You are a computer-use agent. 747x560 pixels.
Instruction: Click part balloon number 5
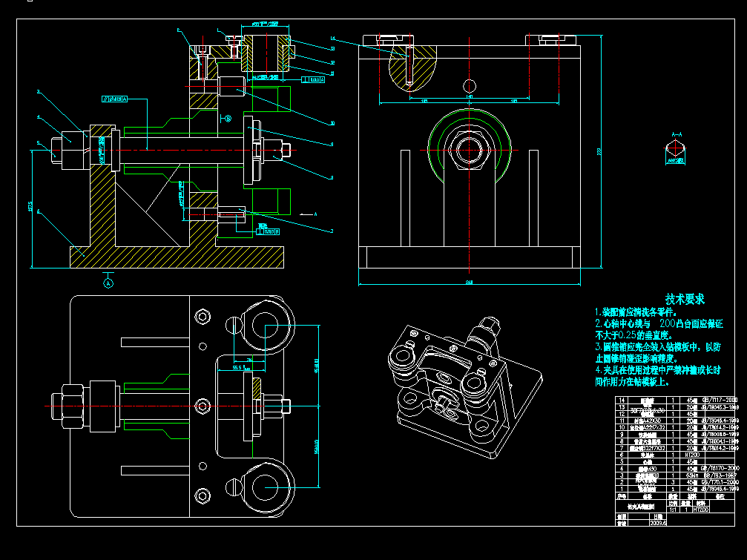[x=39, y=142]
